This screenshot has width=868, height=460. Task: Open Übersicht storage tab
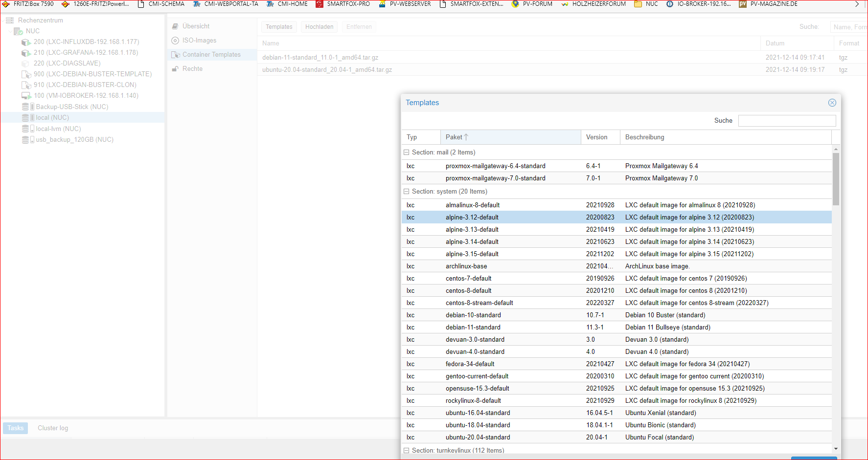[212, 26]
